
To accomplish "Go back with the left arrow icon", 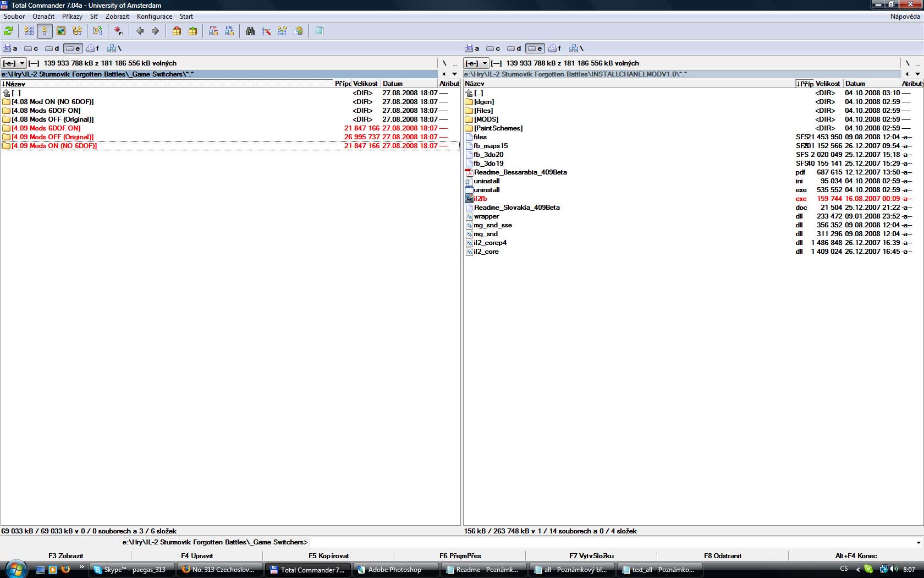I will (x=140, y=31).
